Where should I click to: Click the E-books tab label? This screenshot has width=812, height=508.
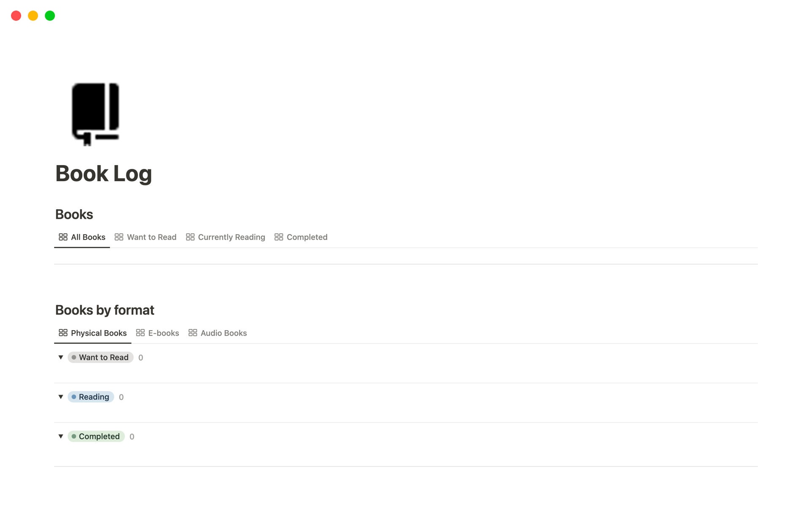point(163,332)
